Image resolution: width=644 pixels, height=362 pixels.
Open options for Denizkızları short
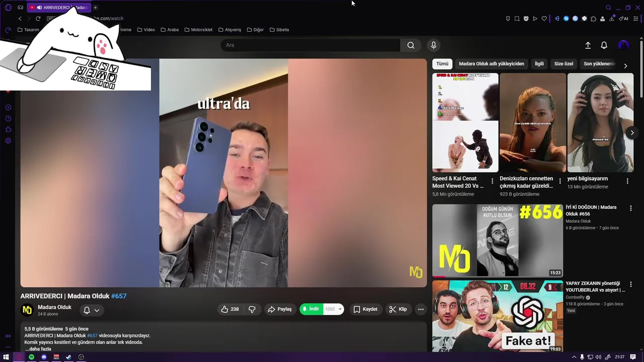point(560,181)
